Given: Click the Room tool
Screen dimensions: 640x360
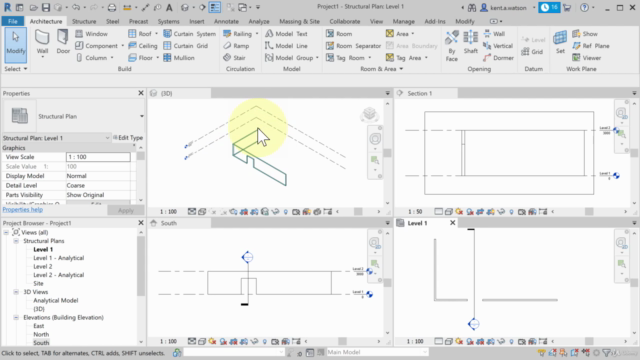Looking at the screenshot, I should point(339,34).
